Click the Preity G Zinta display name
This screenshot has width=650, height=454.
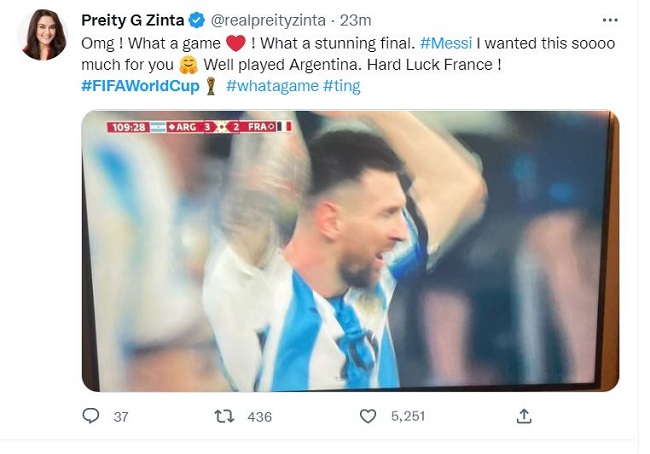[131, 20]
